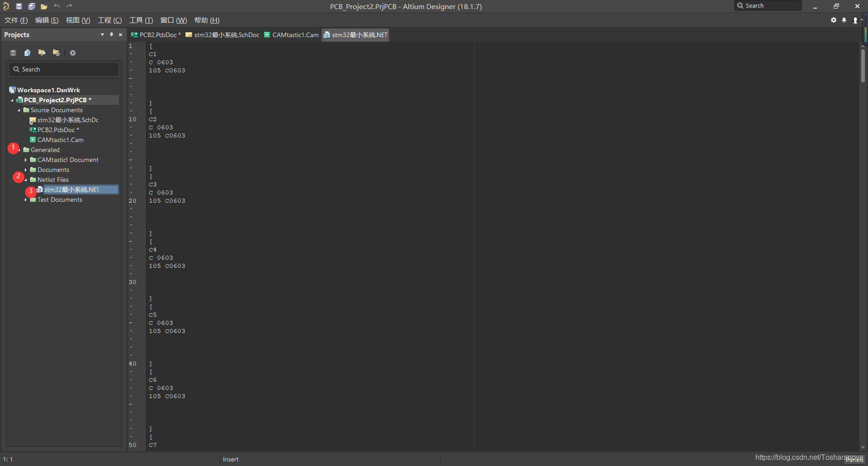Screen dimensions: 868x466
Task: Click the Projects panel folder options icon
Action: point(56,53)
